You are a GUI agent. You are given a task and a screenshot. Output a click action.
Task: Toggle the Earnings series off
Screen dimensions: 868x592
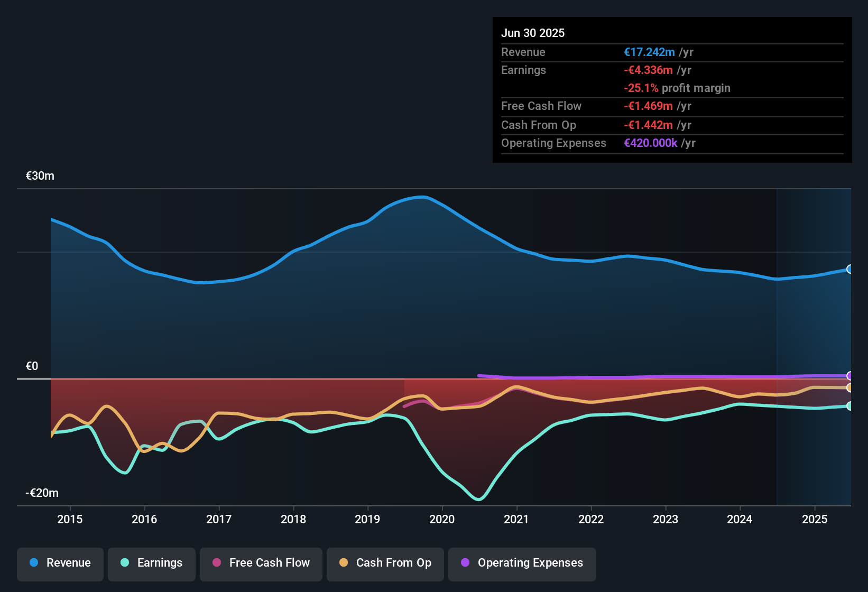coord(151,563)
